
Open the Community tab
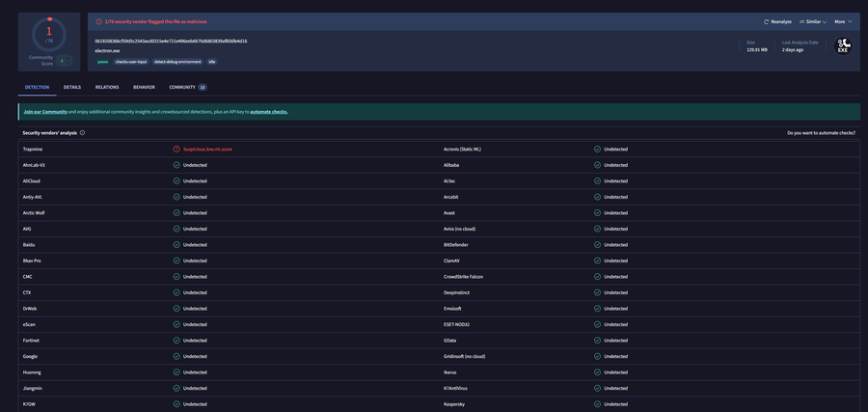pos(188,87)
